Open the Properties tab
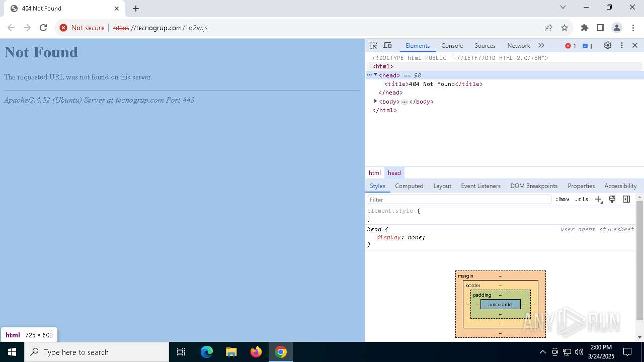The width and height of the screenshot is (644, 362). (x=581, y=186)
